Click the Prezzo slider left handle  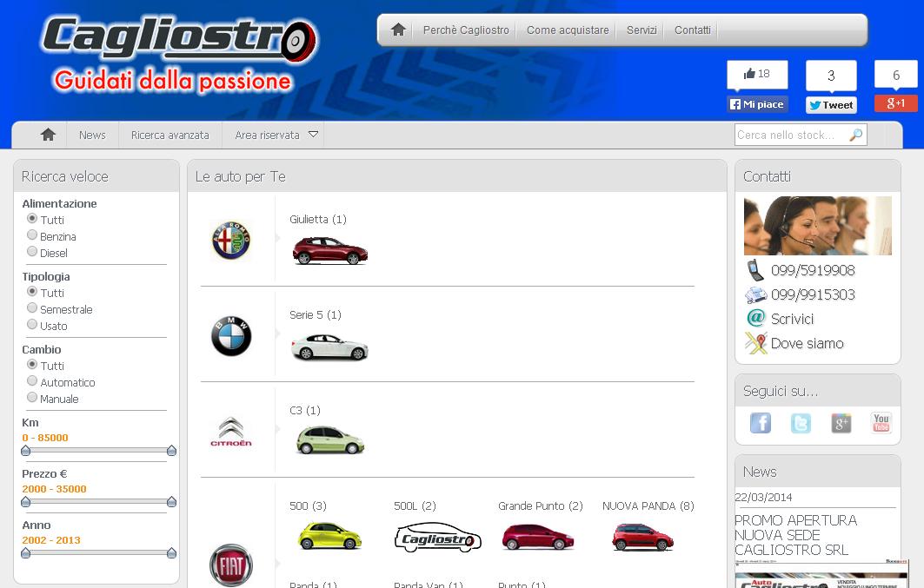point(25,502)
